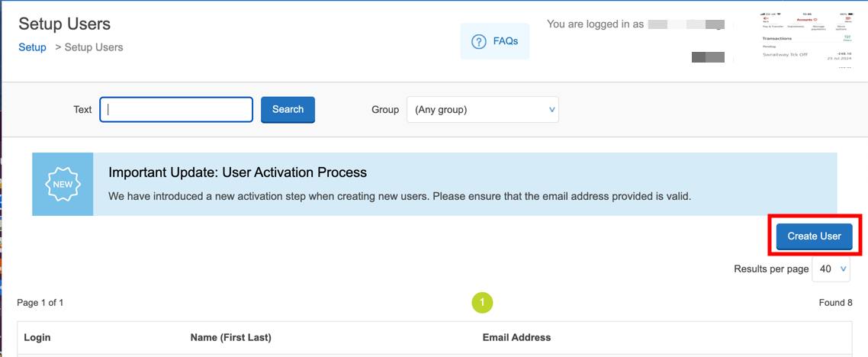Click the Create User button
Viewport: 868px width, 357px height.
[x=814, y=236]
